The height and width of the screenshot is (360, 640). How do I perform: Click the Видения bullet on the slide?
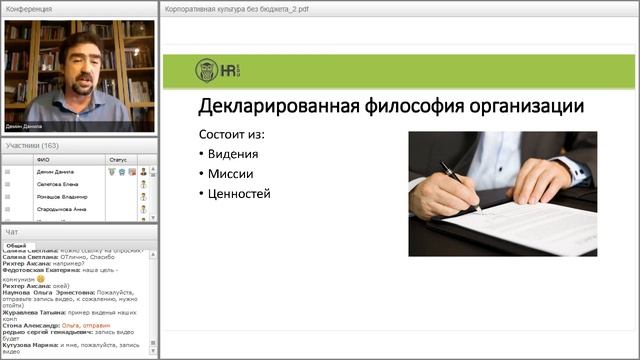pos(233,154)
